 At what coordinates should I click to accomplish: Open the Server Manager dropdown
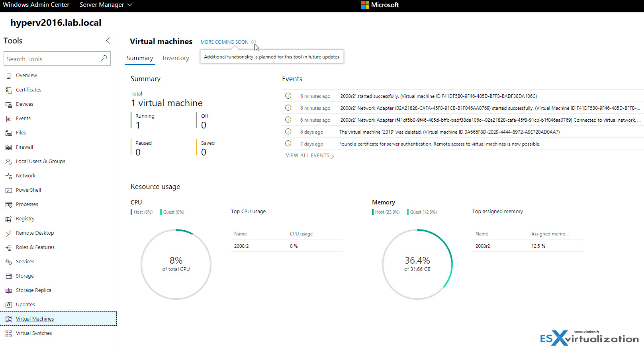[106, 5]
